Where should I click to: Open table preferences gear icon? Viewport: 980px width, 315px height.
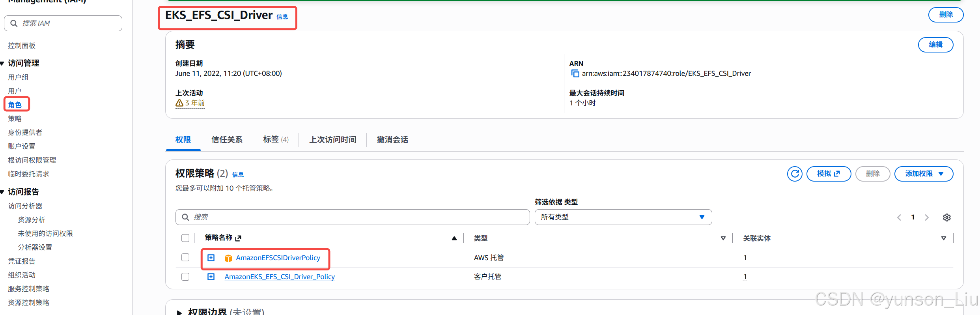pyautogui.click(x=946, y=217)
